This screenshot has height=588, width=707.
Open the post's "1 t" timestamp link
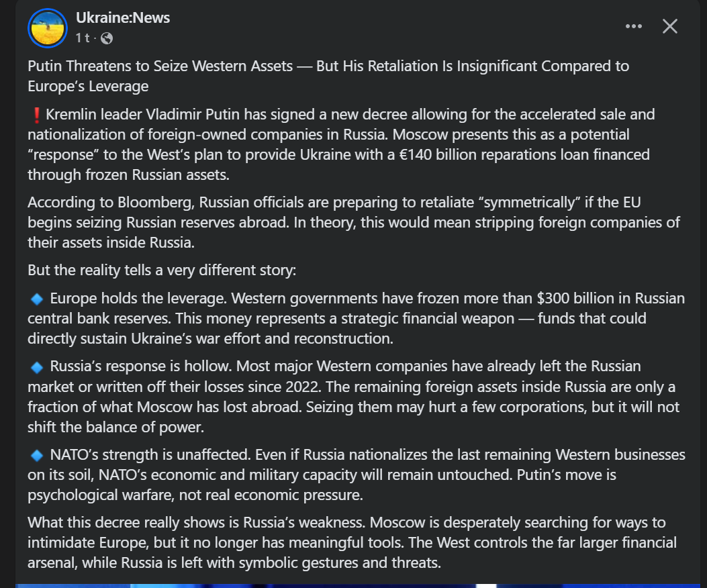[83, 38]
